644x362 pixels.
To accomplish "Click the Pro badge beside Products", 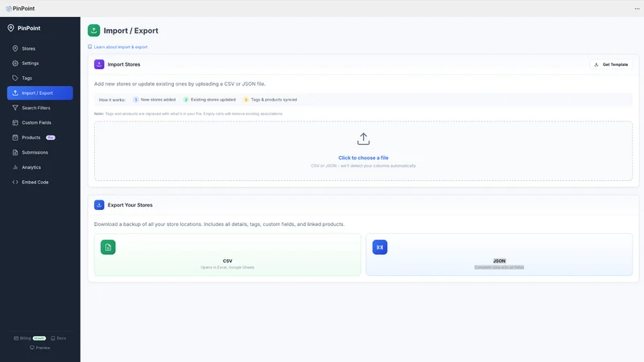I will tap(51, 138).
